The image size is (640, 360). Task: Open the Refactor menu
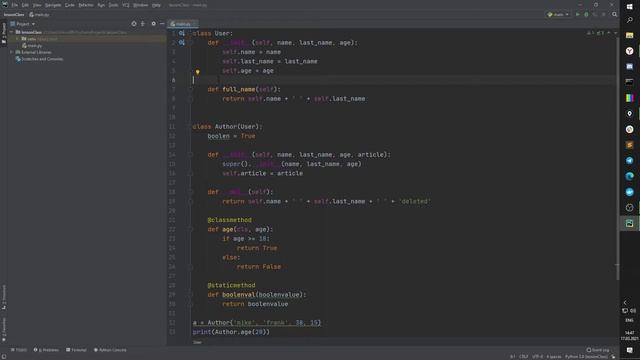tap(86, 5)
